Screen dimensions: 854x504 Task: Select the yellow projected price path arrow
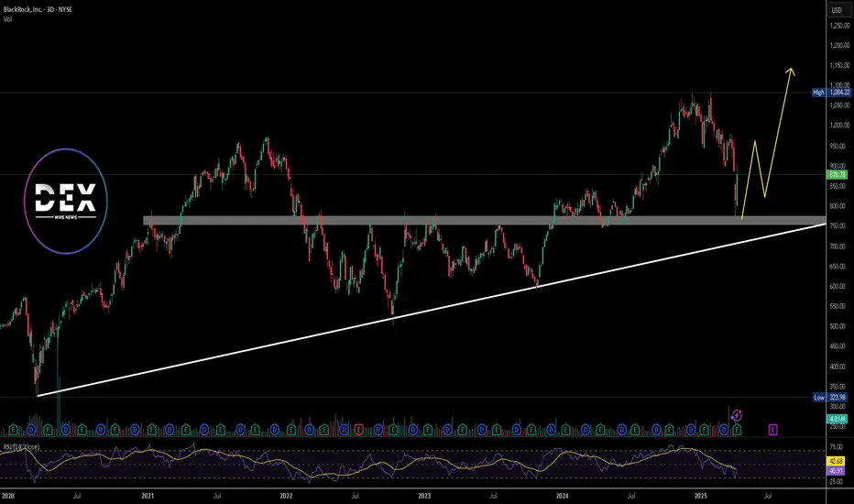[x=767, y=145]
